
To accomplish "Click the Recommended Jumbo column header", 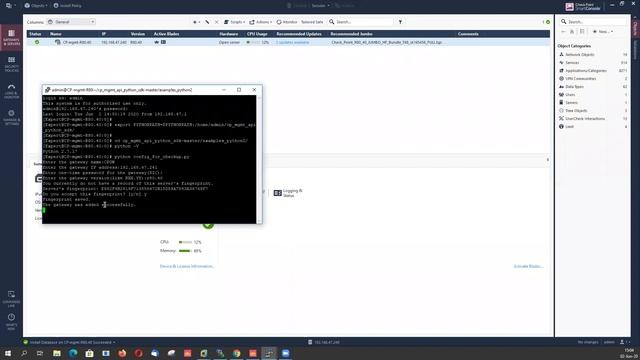I will pyautogui.click(x=351, y=34).
